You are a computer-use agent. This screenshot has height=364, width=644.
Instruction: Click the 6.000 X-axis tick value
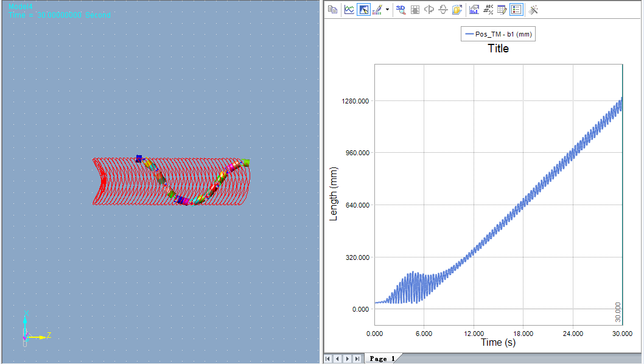click(424, 334)
